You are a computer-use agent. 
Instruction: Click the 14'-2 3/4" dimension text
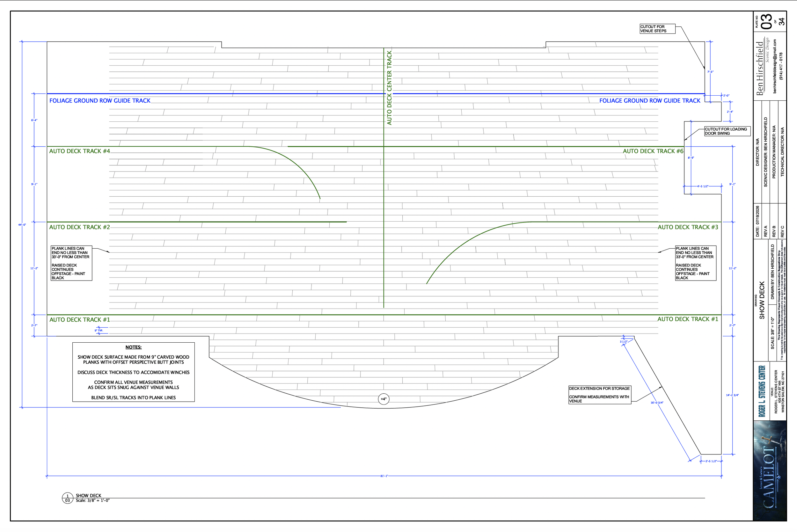click(732, 395)
